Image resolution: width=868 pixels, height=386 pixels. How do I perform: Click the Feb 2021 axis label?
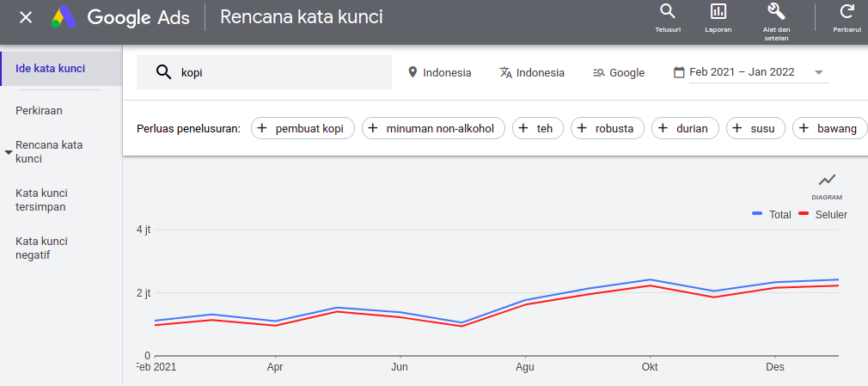click(x=157, y=367)
